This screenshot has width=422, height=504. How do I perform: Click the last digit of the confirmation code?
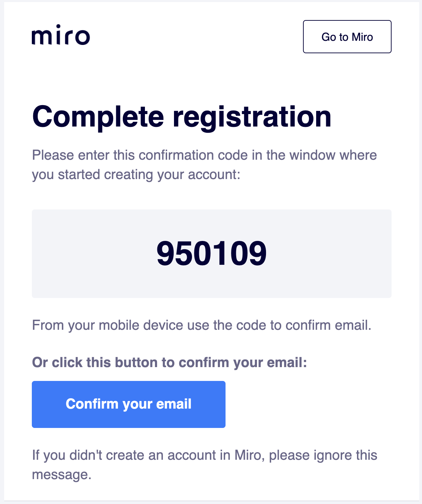258,253
